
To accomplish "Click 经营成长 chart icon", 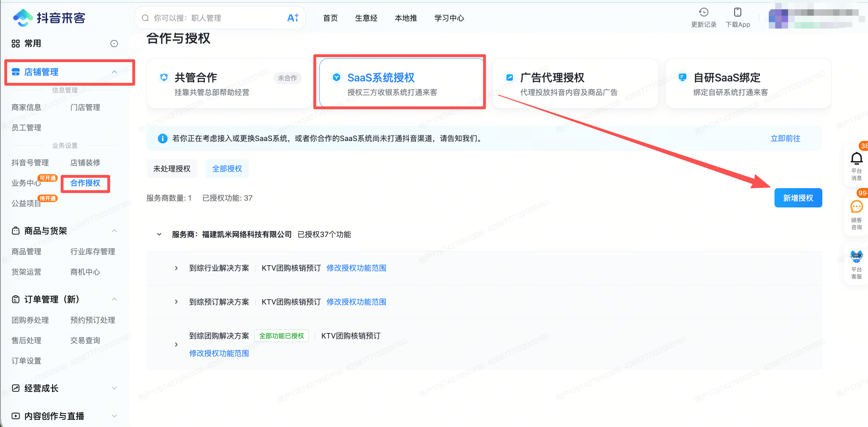I will pyautogui.click(x=16, y=388).
